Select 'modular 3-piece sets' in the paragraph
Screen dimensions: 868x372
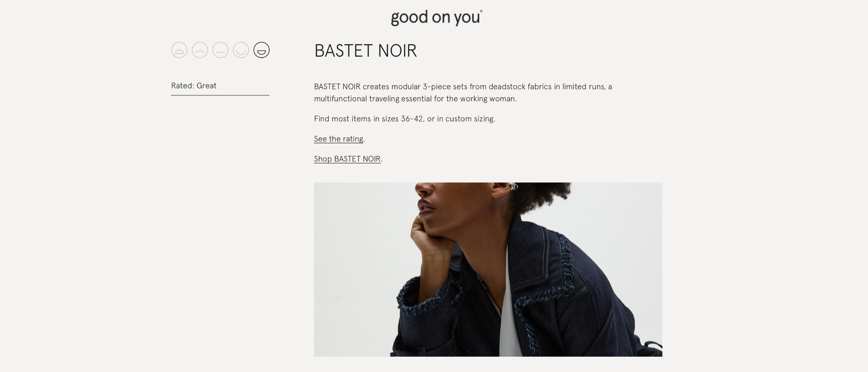click(x=431, y=86)
